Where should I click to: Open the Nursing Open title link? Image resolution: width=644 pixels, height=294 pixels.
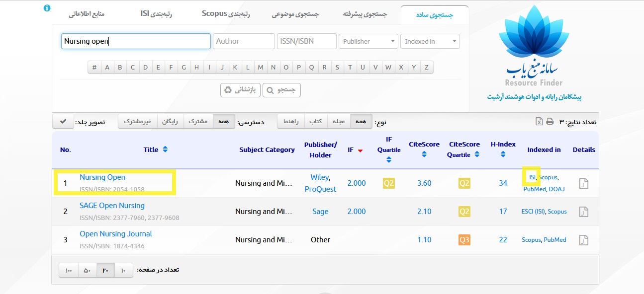[102, 177]
